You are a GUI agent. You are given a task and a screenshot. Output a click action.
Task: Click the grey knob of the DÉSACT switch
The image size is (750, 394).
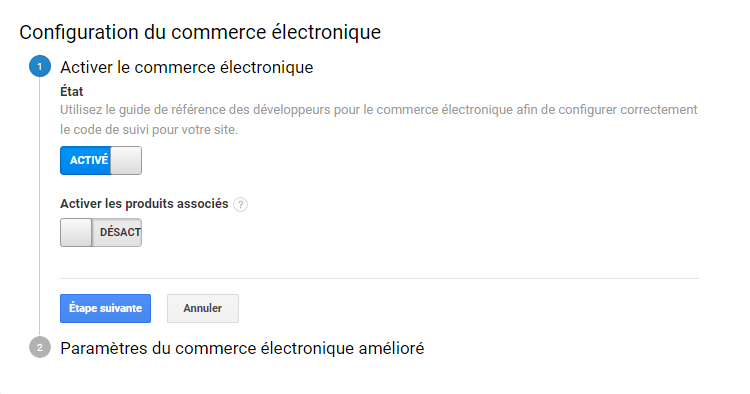tap(76, 232)
